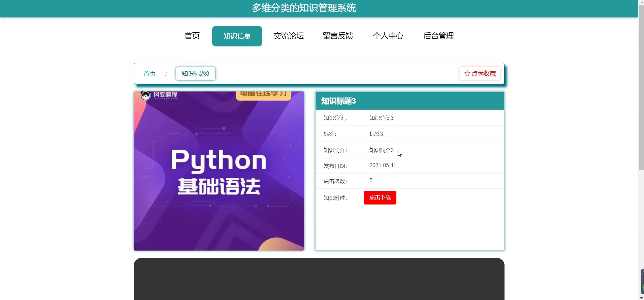Click the vertical page scrollbar thumb
This screenshot has width=644, height=300.
[641, 87]
